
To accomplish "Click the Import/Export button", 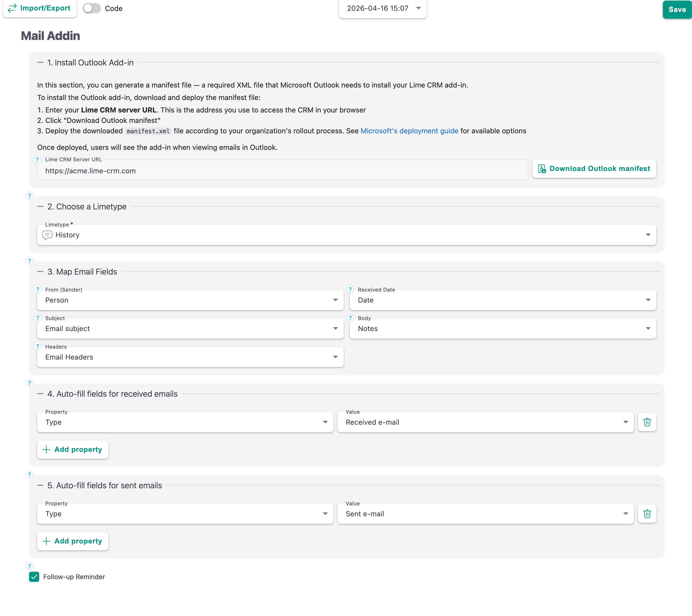I will click(x=40, y=8).
